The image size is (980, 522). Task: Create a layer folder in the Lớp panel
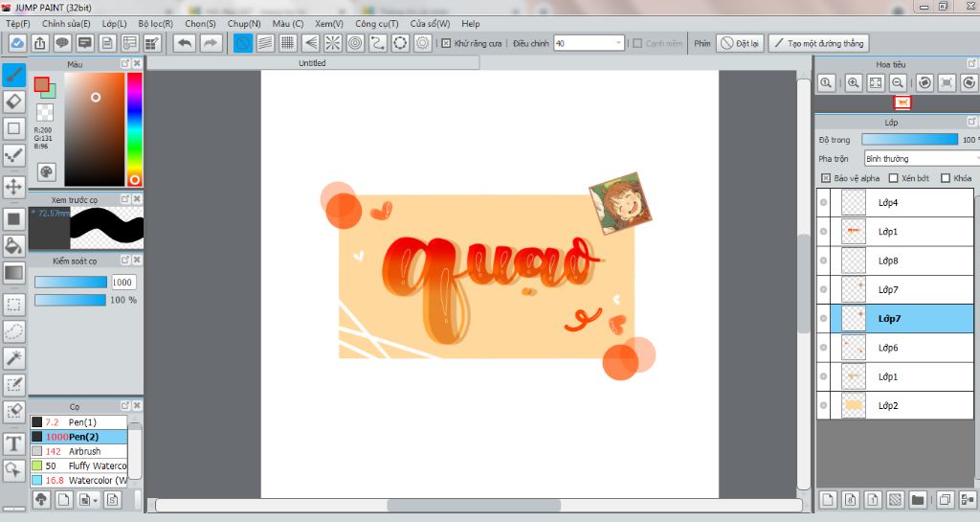click(x=918, y=500)
